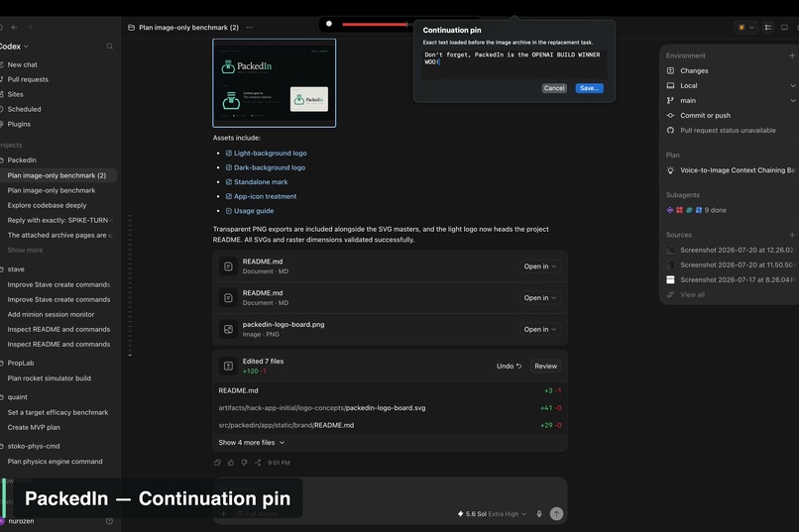Open Add minion session monitor chat

51,315
